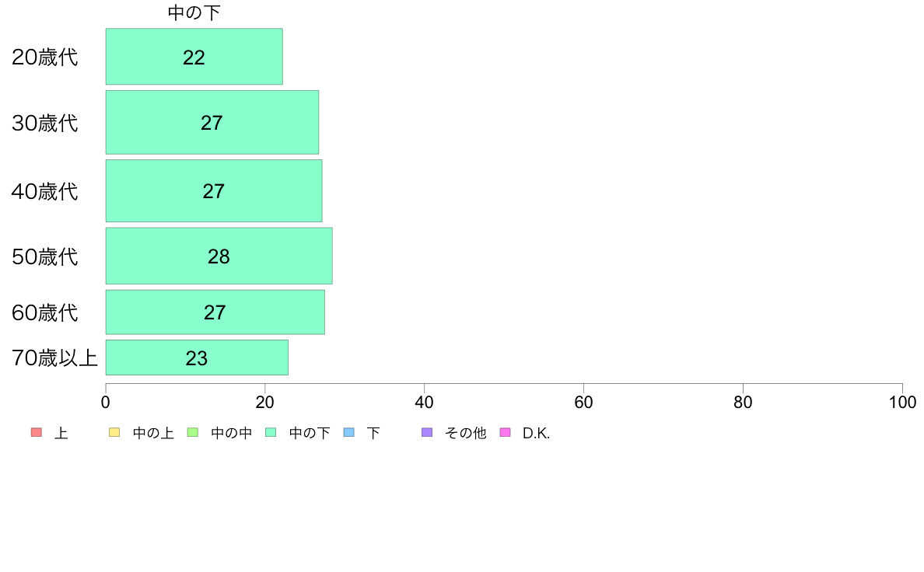
Task: Click the 100 tick label on x-axis
Action: pos(902,403)
